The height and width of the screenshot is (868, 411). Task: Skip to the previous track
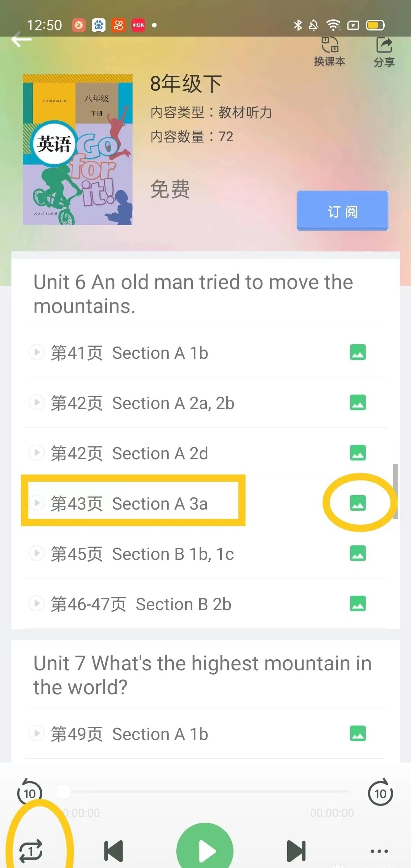coord(114,850)
